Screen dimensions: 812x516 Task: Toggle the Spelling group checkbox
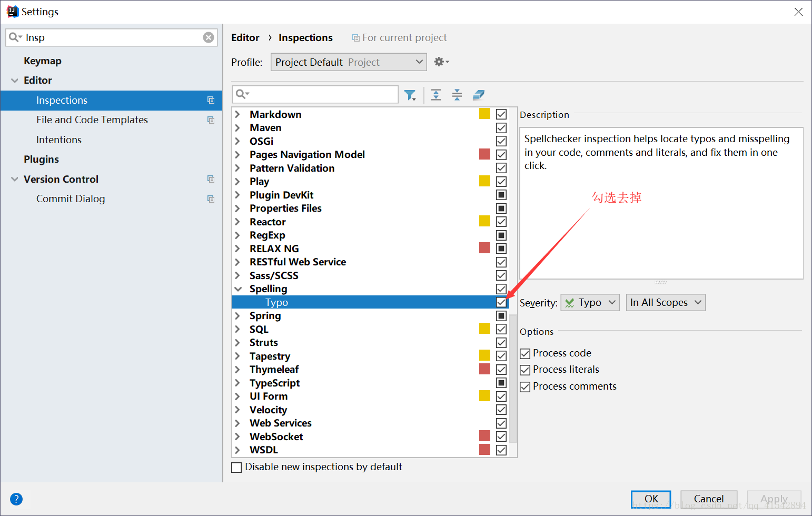coord(501,289)
